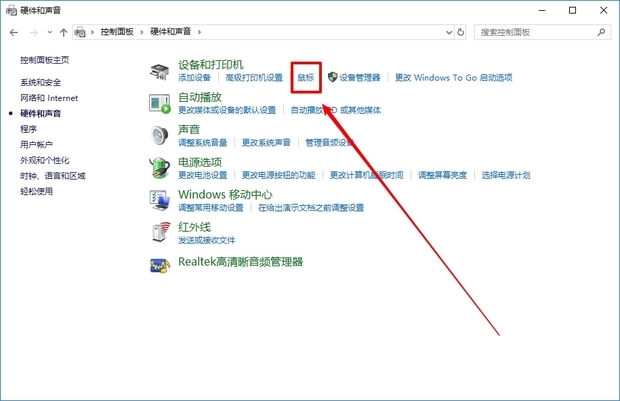Open the 声音 heading
This screenshot has width=620, height=401.
pyautogui.click(x=189, y=129)
